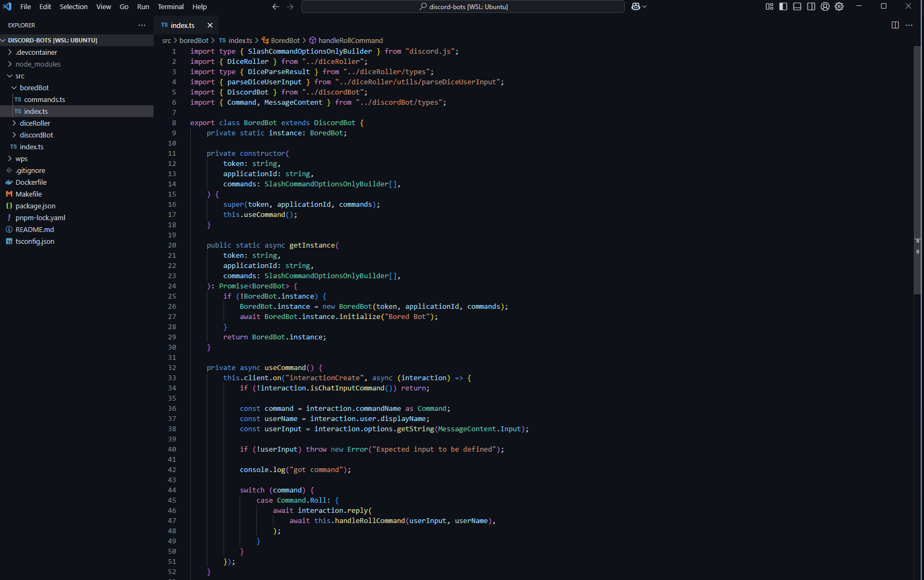Expand the wps folder
Image resolution: width=924 pixels, height=580 pixels.
pyautogui.click(x=77, y=158)
